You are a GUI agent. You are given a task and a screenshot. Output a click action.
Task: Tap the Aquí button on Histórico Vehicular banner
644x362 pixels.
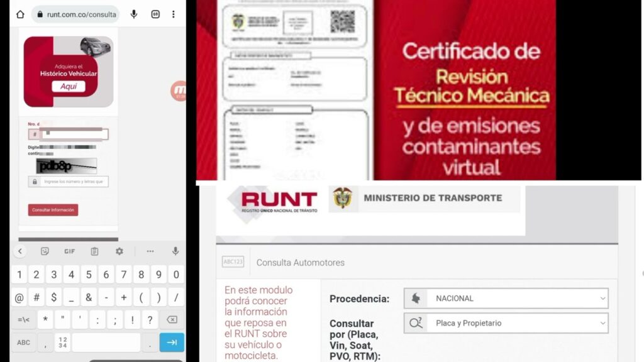(69, 86)
